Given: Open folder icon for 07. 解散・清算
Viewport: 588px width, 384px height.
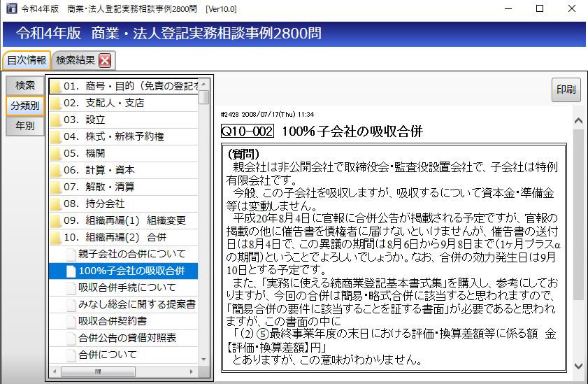Looking at the screenshot, I should pyautogui.click(x=55, y=187).
